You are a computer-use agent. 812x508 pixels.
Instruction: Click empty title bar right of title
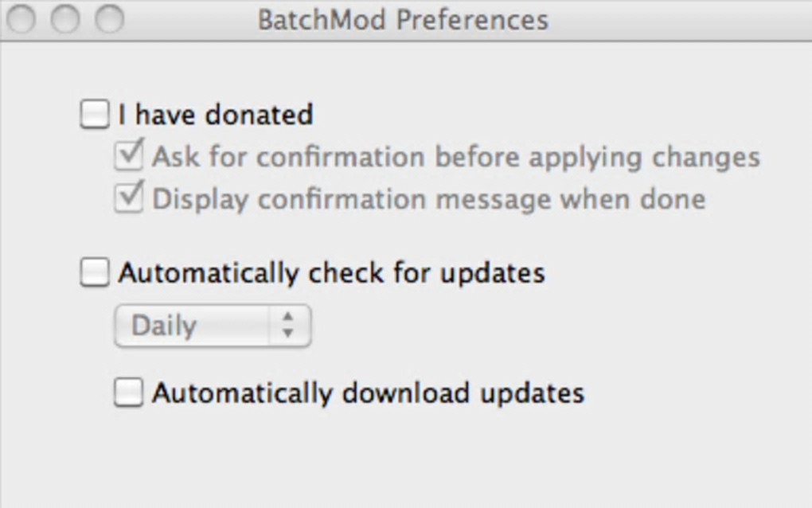pyautogui.click(x=677, y=19)
